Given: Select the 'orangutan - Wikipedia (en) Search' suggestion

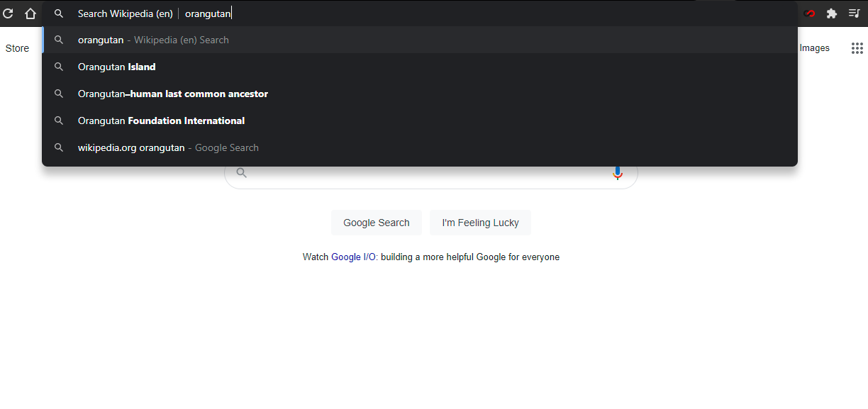Looking at the screenshot, I should (153, 40).
